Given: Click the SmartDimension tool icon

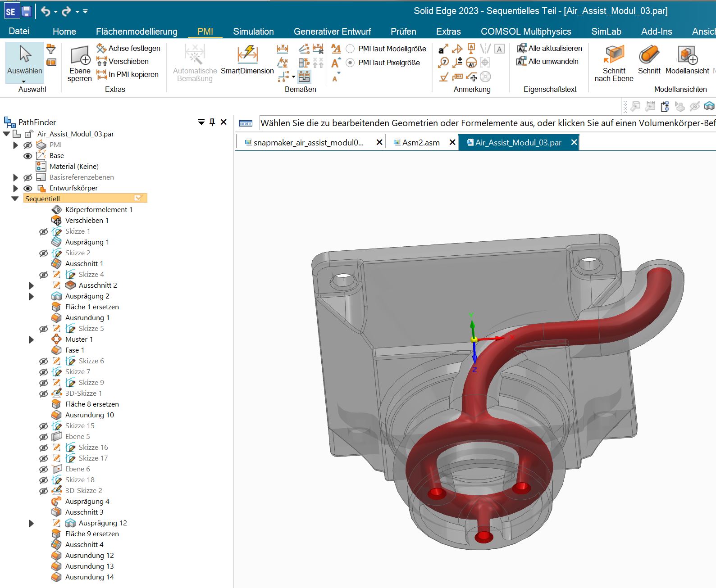Looking at the screenshot, I should (x=247, y=54).
